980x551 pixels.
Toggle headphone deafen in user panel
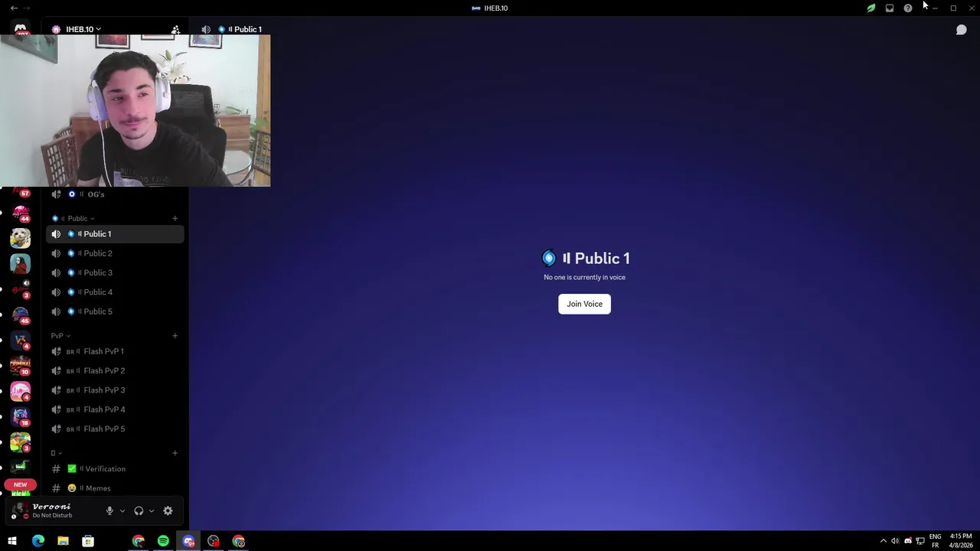pyautogui.click(x=139, y=510)
